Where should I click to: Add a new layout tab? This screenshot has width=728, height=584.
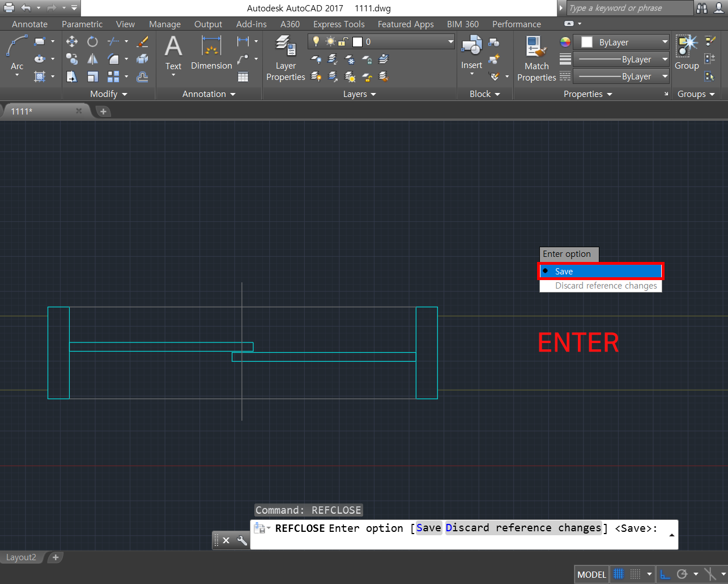click(56, 557)
